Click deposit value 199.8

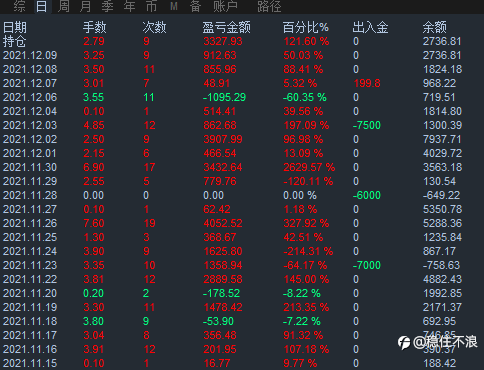tap(367, 83)
